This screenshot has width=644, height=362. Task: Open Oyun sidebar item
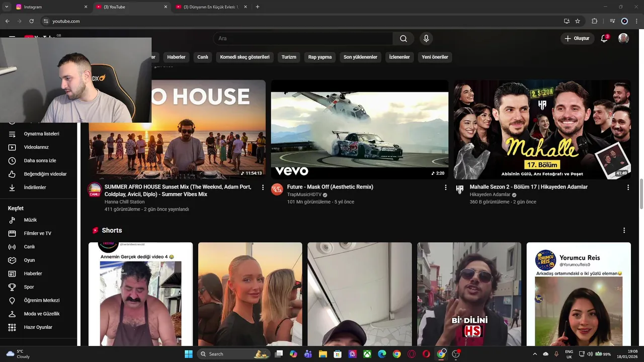tap(38, 260)
